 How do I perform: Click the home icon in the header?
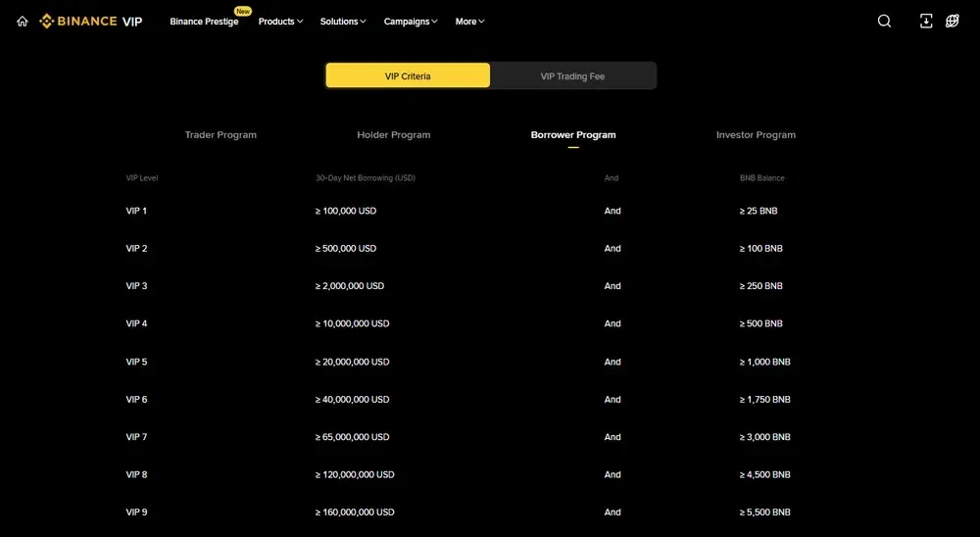click(x=23, y=22)
